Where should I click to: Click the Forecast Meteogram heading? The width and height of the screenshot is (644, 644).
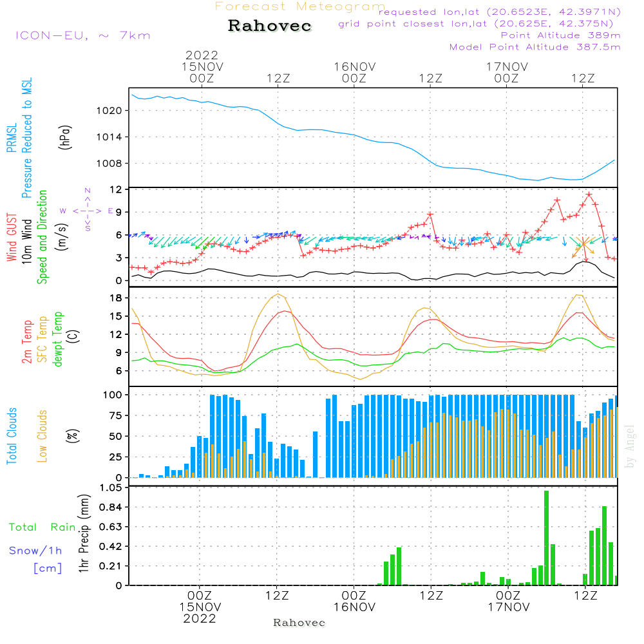point(300,6)
